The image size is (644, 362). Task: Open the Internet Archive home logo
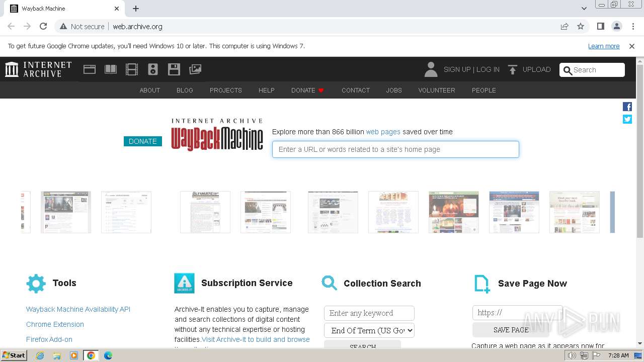(x=38, y=69)
